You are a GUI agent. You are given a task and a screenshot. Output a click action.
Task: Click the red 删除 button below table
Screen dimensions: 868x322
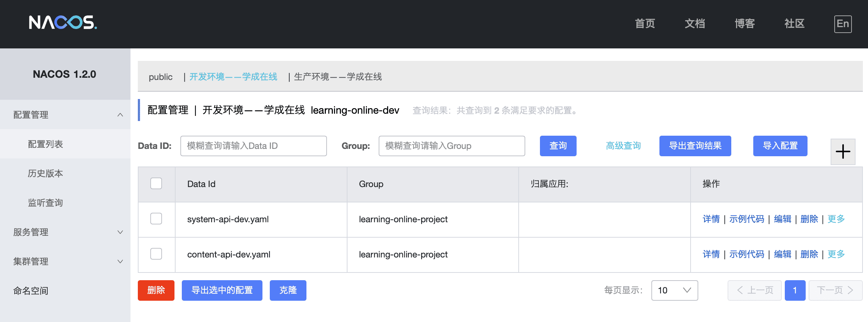156,290
